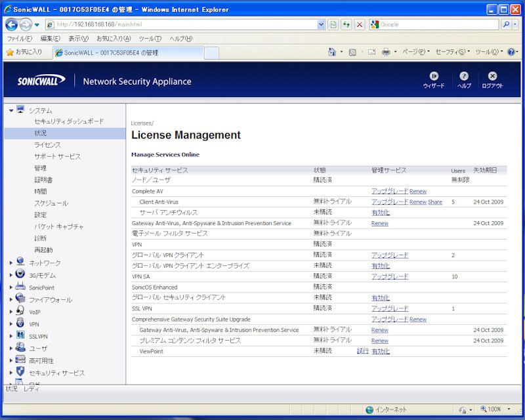
Task: Click the SonicWALL Wizard icon
Action: (434, 76)
